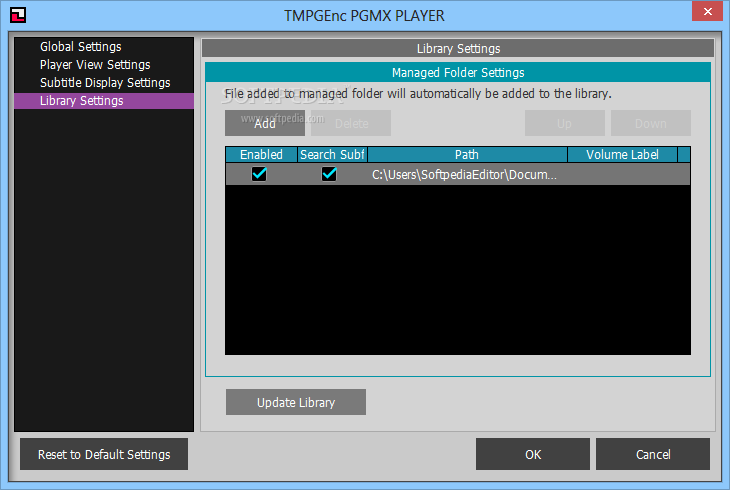Click the TMPGEnc app icon in title bar
Image resolution: width=730 pixels, height=490 pixels.
18,15
